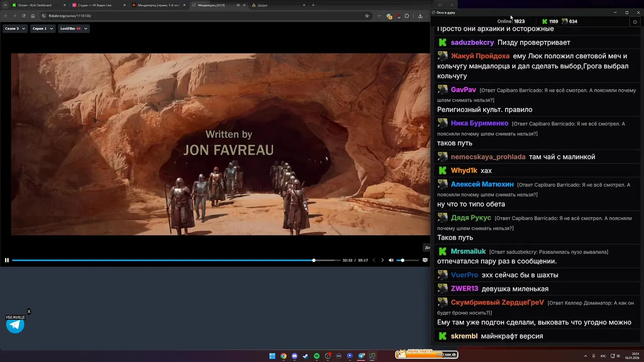Show hidden system tray icons
The image size is (644, 362).
tap(585, 356)
